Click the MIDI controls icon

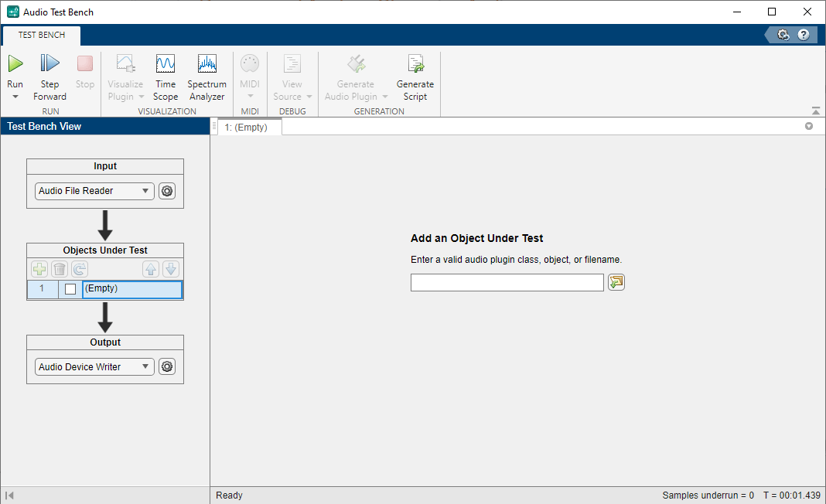pyautogui.click(x=250, y=63)
